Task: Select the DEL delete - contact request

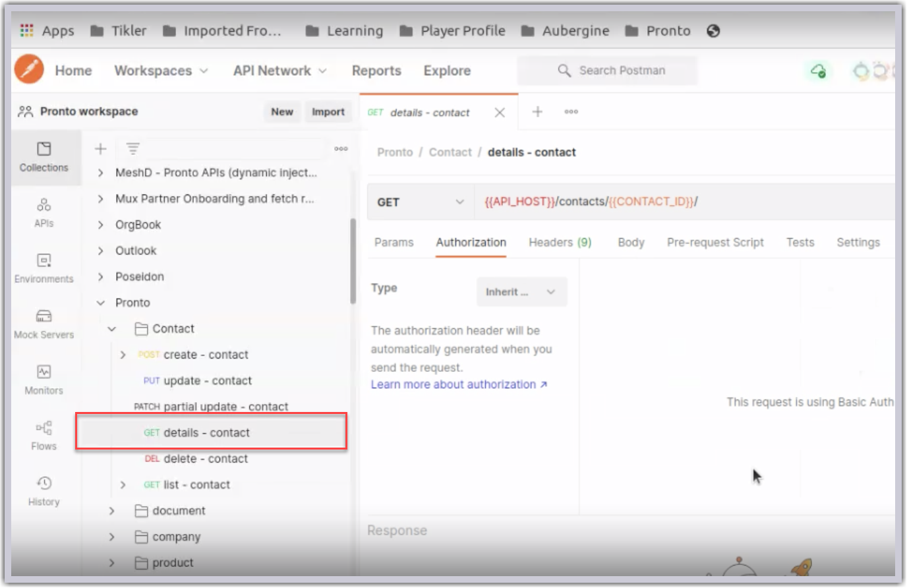Action: pos(196,459)
